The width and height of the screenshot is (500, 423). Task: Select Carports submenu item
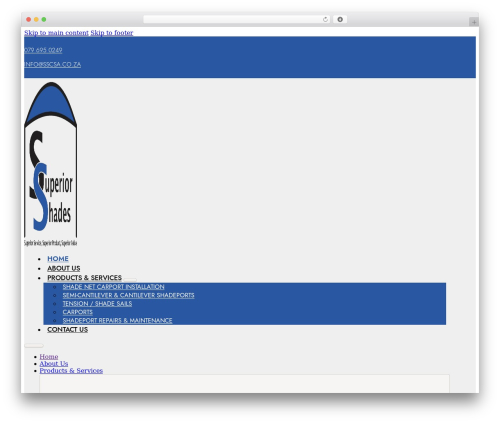[x=78, y=312]
